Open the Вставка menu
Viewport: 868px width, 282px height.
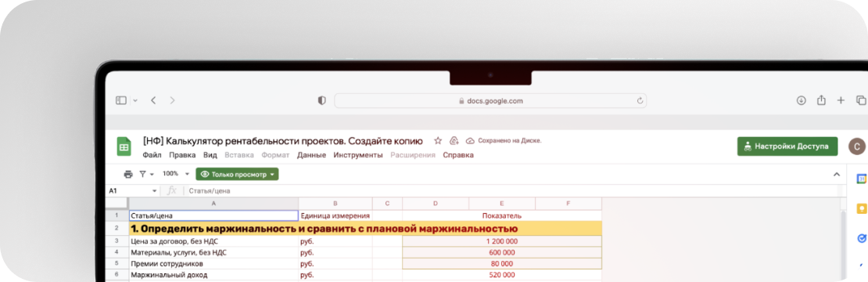tap(239, 155)
